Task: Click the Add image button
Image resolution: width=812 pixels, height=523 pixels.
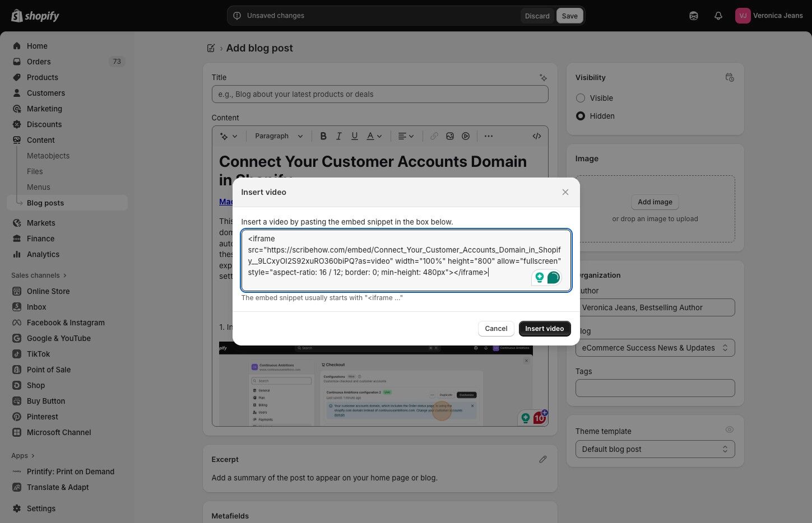Action: (655, 202)
